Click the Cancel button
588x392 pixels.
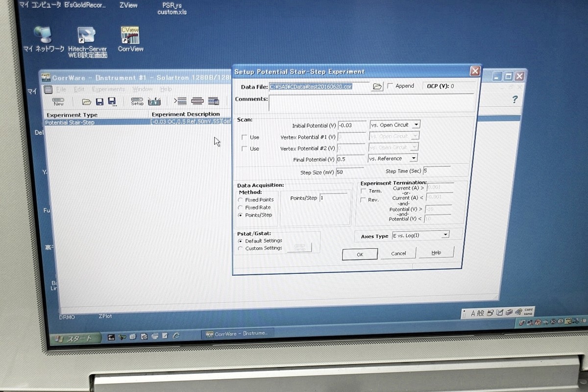click(398, 253)
